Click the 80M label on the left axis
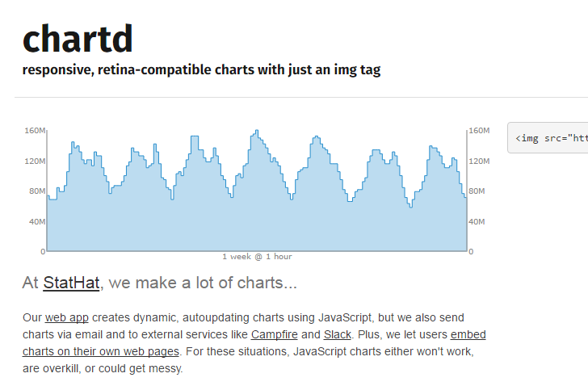 click(36, 191)
